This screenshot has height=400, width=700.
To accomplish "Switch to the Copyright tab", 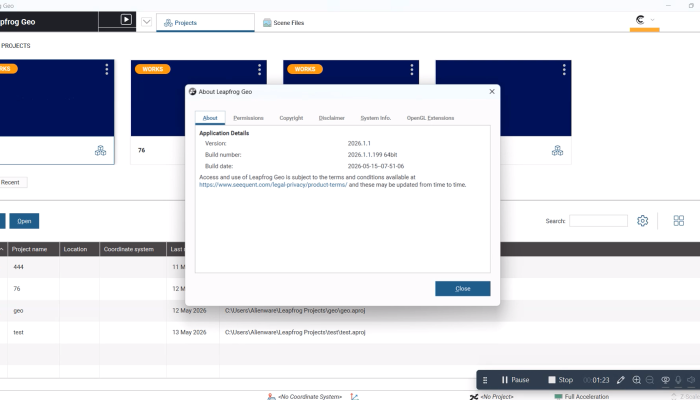I will coord(291,118).
